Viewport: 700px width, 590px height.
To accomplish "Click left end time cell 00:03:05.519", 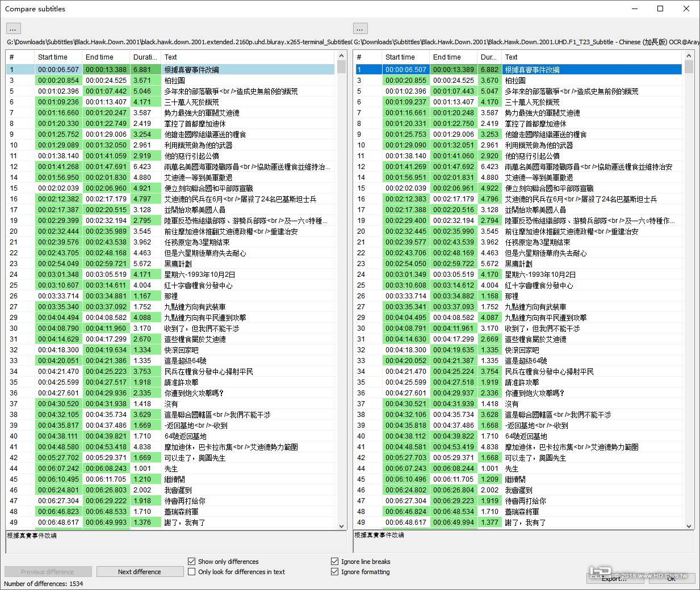I will [x=106, y=275].
